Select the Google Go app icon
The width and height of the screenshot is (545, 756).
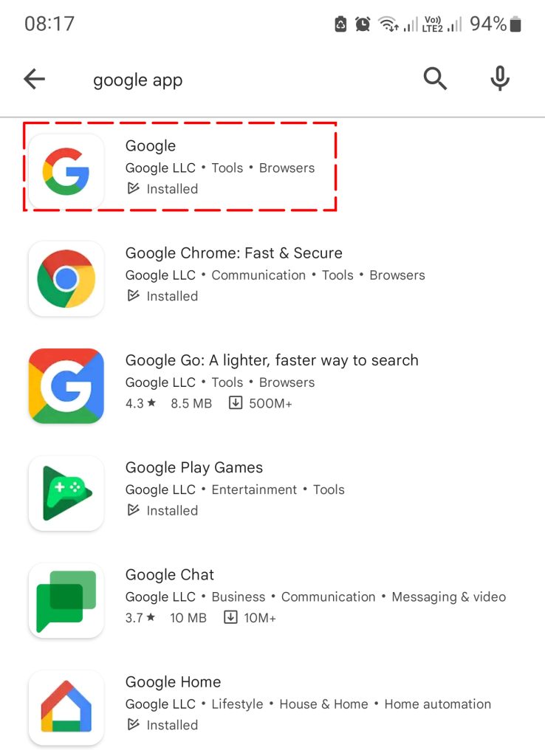[x=66, y=385]
